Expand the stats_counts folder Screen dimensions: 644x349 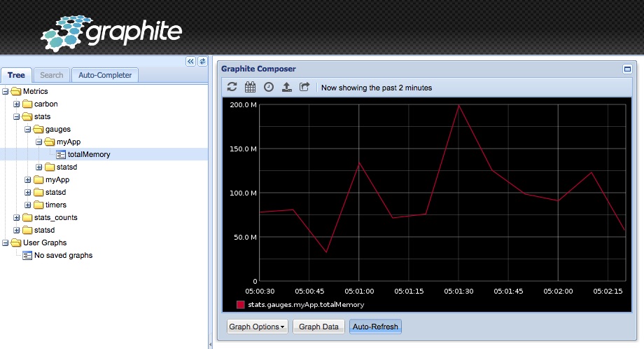point(16,217)
